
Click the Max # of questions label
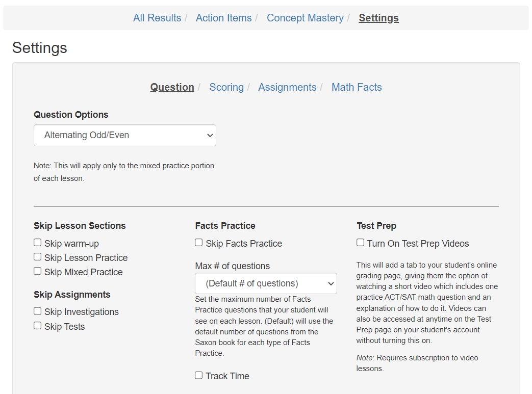point(233,266)
